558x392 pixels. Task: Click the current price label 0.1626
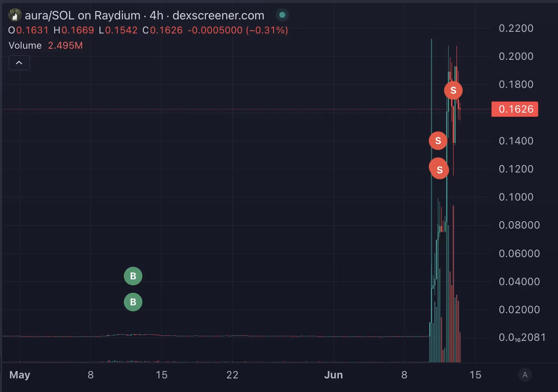coord(515,109)
